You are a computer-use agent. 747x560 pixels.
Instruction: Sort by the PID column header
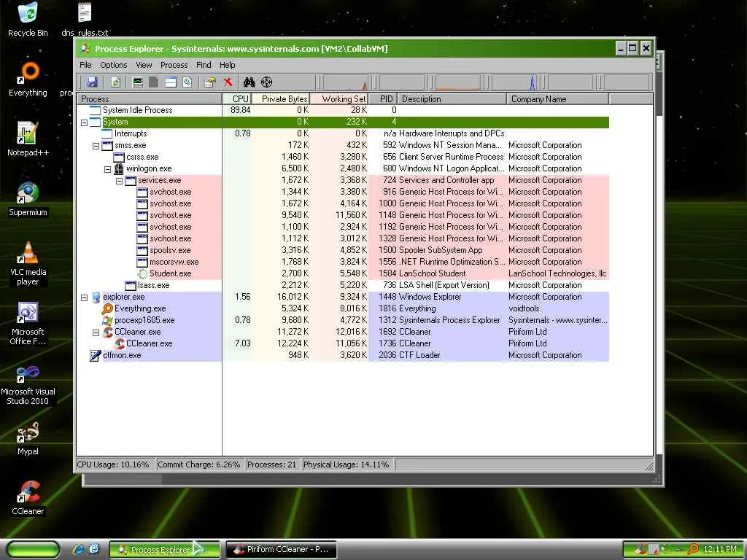(x=383, y=98)
